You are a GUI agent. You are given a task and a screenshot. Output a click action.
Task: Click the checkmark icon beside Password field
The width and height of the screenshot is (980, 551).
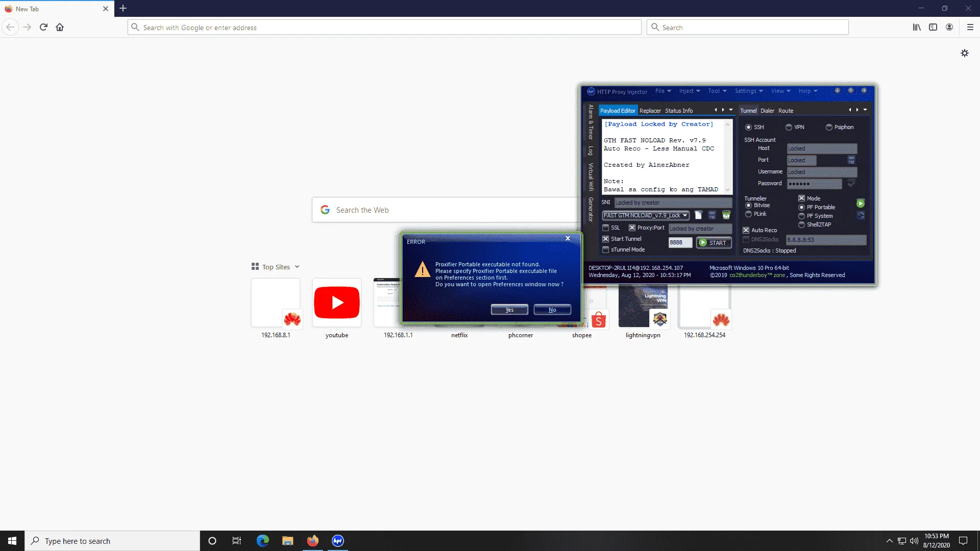click(851, 183)
